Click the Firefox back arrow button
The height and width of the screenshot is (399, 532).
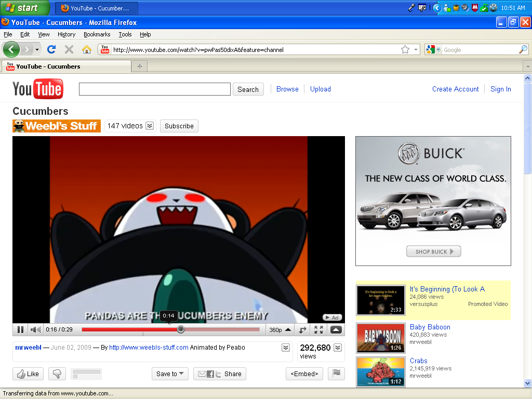pos(11,49)
